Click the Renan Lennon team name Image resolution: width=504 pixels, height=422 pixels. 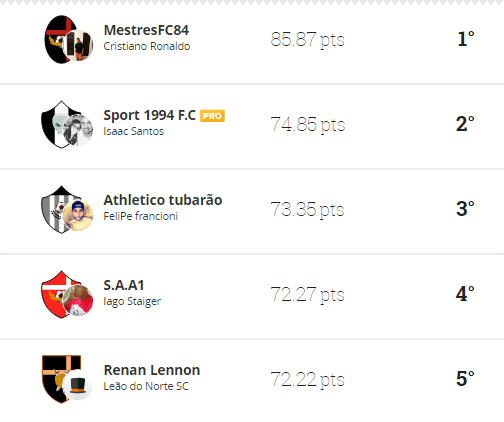click(152, 370)
